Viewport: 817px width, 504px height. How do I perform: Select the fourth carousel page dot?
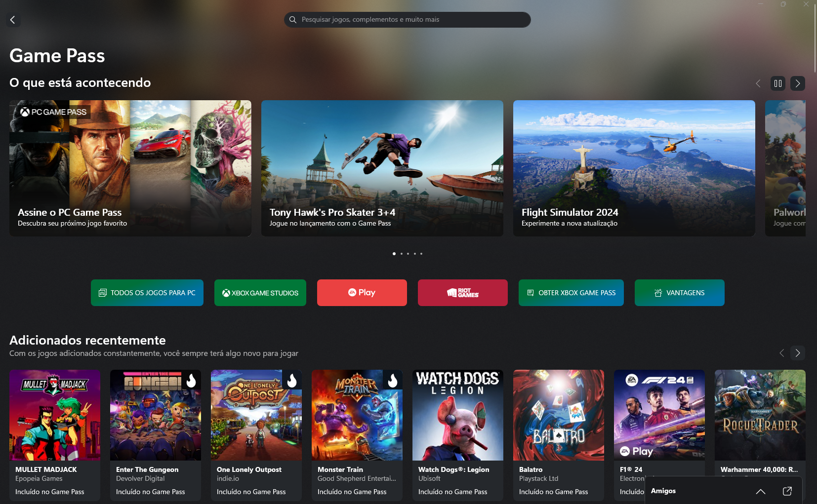pos(415,254)
